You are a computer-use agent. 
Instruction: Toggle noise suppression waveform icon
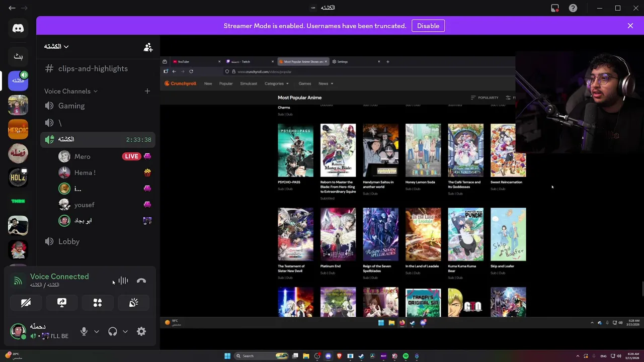(123, 281)
